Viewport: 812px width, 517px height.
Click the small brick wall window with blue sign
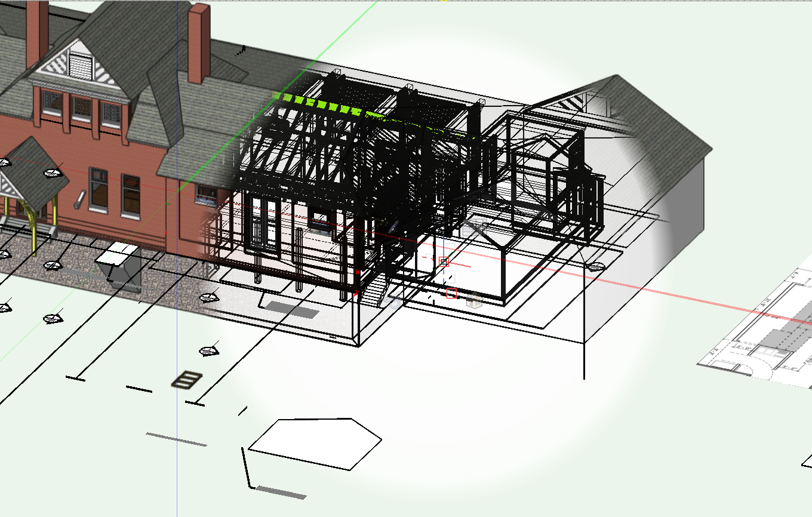click(x=207, y=193)
